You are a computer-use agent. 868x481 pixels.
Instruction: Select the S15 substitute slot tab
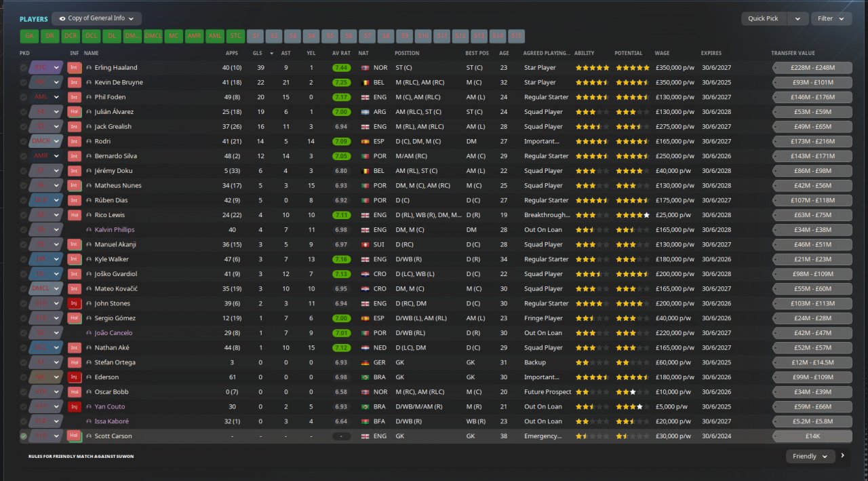(x=516, y=37)
